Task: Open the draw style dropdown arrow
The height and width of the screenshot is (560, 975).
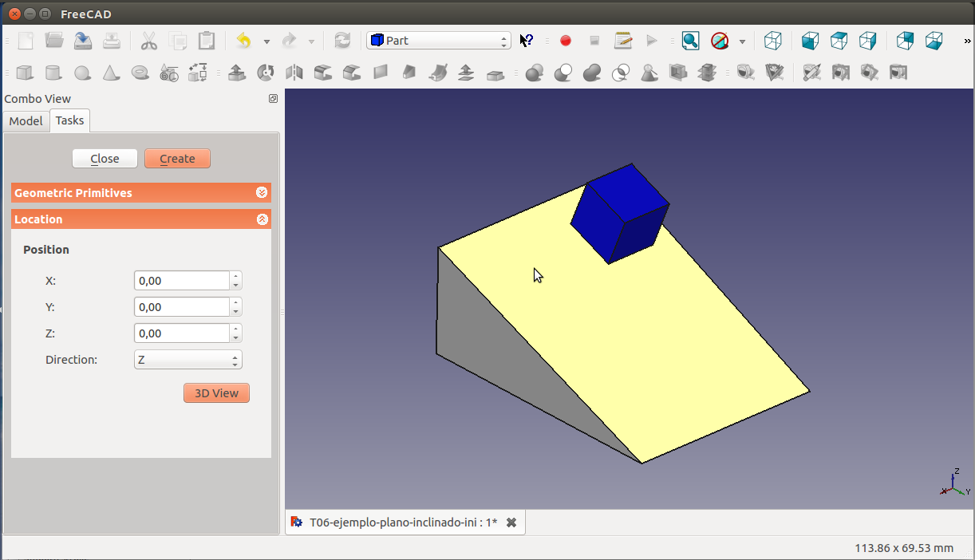Action: [742, 41]
